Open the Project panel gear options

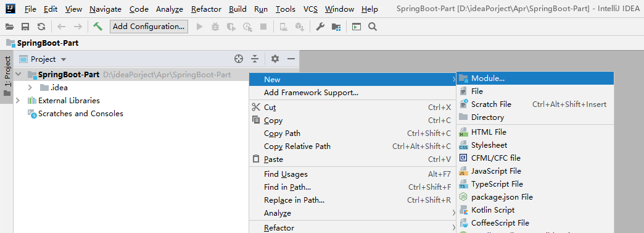click(275, 59)
